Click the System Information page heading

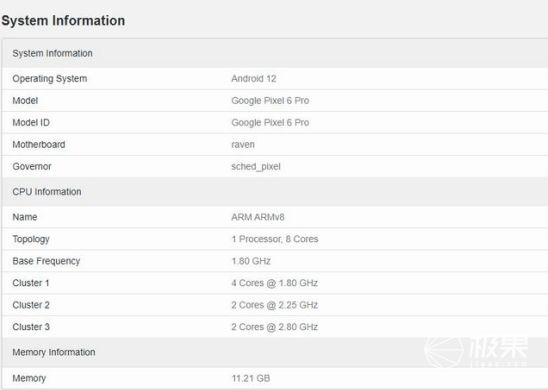click(63, 21)
